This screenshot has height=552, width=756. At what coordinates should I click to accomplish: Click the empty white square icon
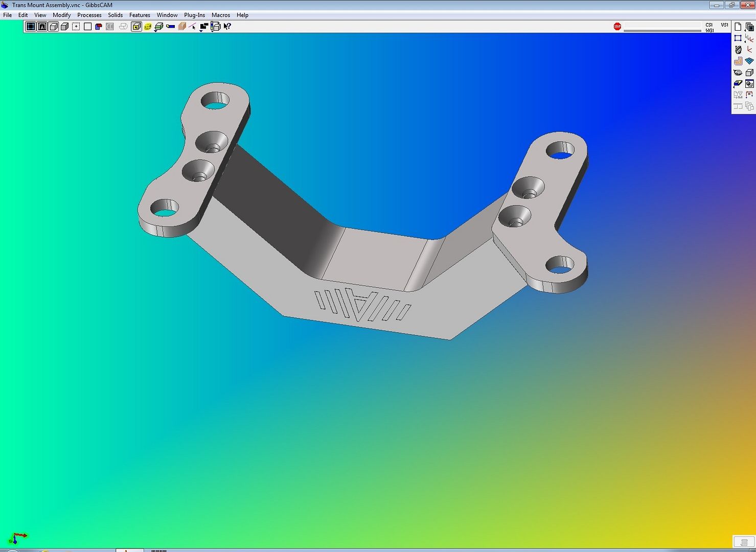click(x=87, y=27)
